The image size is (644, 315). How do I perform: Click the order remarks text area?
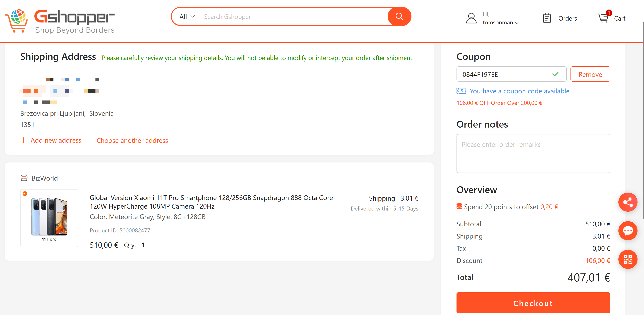click(533, 153)
